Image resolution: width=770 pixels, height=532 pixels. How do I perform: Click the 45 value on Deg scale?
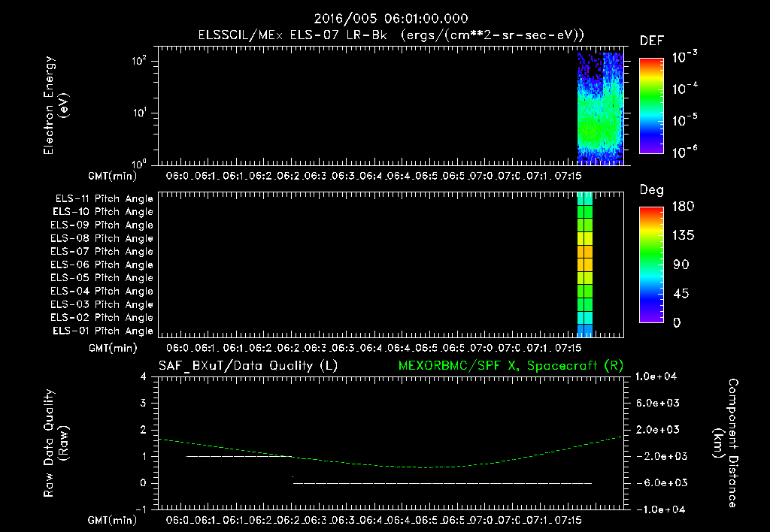coord(681,294)
